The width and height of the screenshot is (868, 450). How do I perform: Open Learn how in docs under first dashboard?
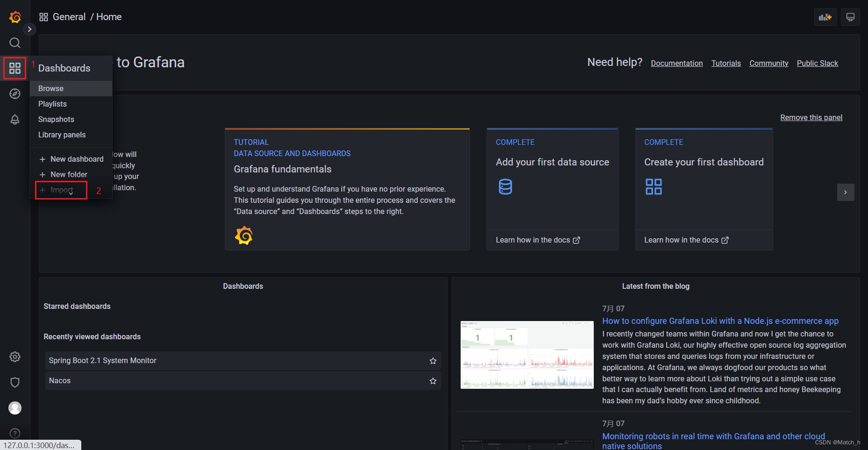686,240
